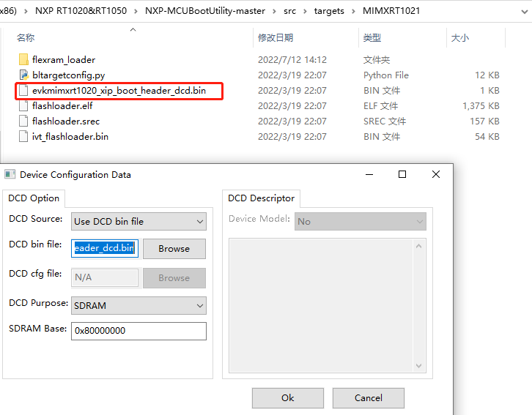
Task: Click inside the DCD Descriptor text area
Action: click(321, 305)
